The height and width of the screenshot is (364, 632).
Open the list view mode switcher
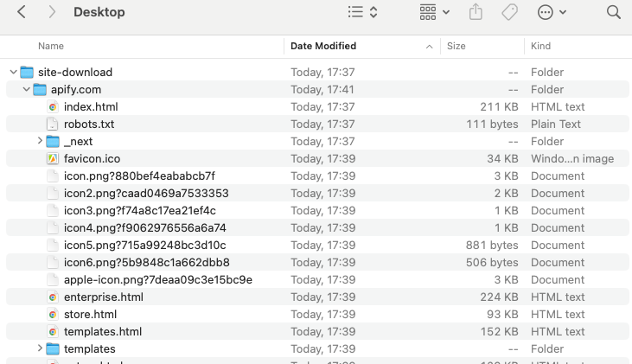(362, 12)
